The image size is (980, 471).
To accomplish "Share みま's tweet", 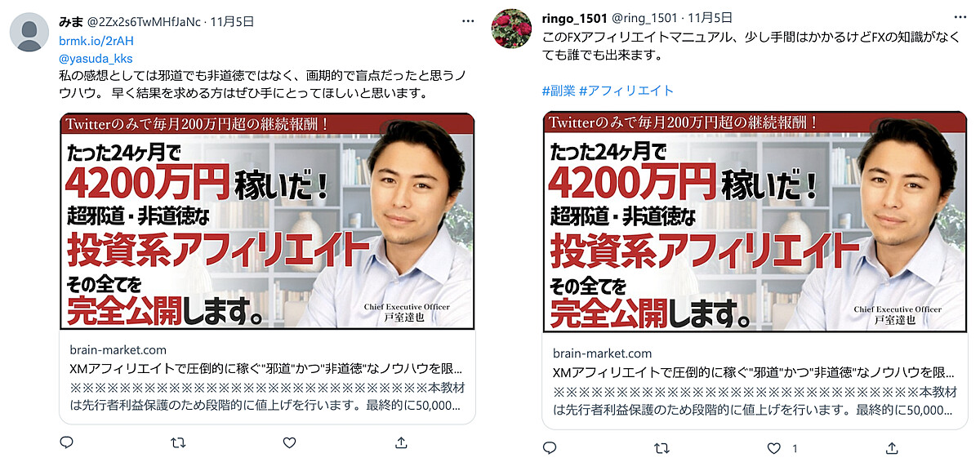I will (x=400, y=442).
